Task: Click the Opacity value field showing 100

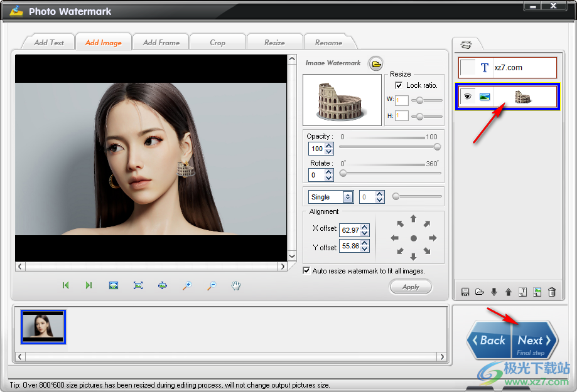Action: click(x=317, y=149)
